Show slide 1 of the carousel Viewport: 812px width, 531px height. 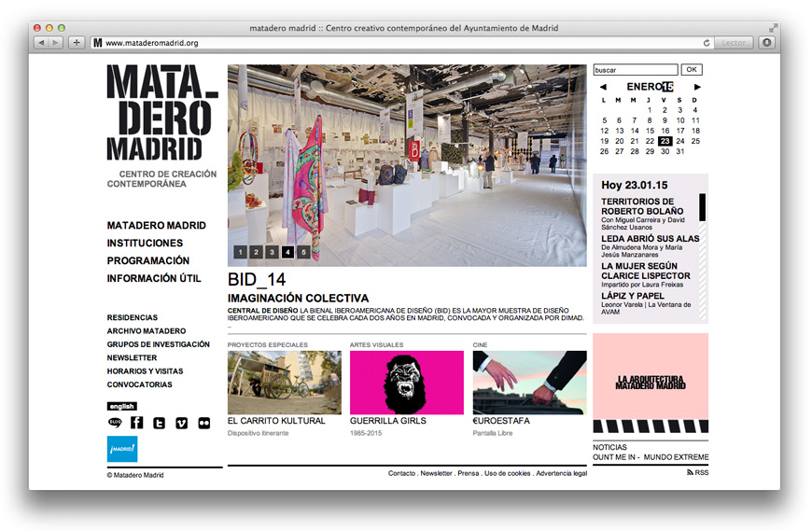pos(240,252)
